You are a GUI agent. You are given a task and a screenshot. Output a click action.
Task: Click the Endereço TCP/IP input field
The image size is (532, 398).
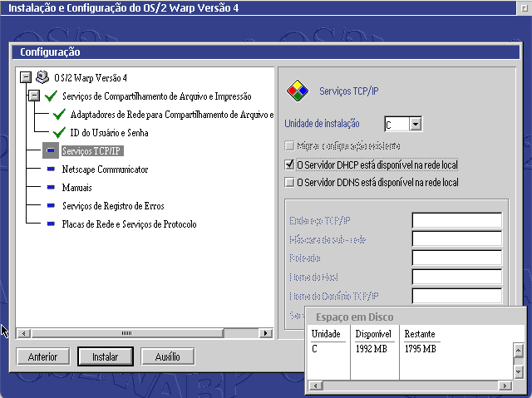(456, 220)
